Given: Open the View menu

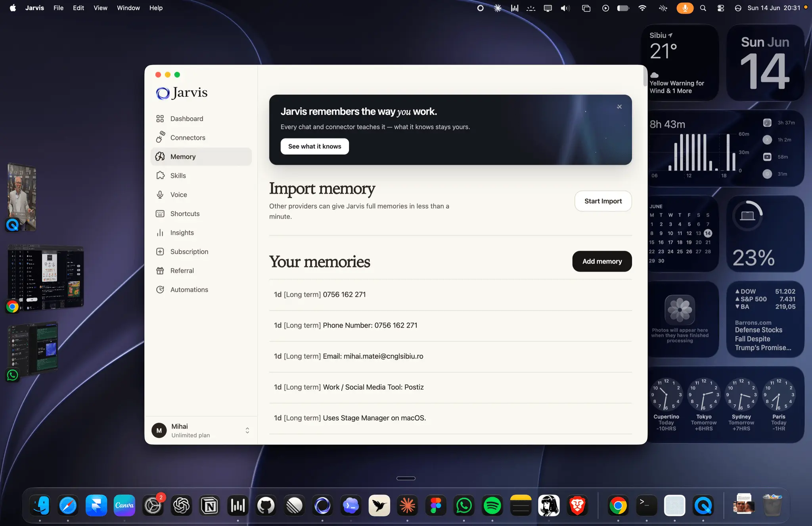Looking at the screenshot, I should pos(100,8).
